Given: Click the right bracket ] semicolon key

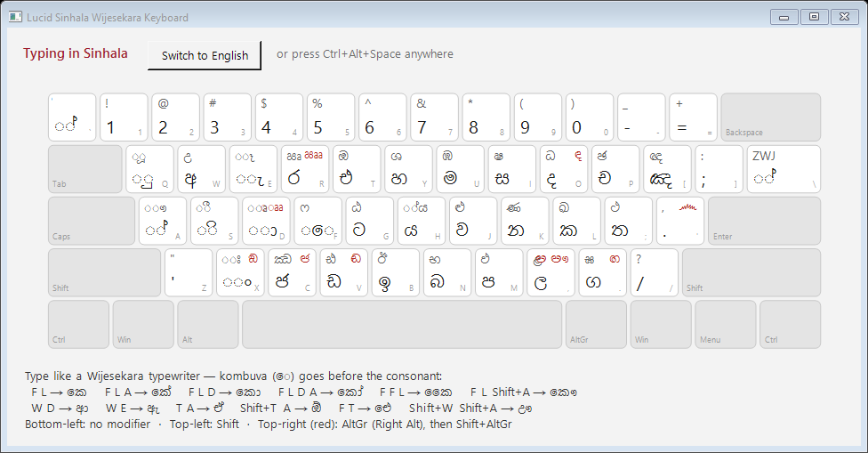Looking at the screenshot, I should coord(719,169).
